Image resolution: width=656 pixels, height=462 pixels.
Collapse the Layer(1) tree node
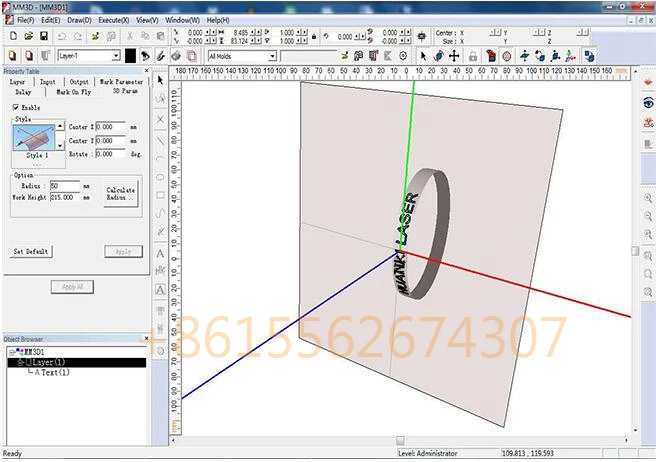coord(20,362)
